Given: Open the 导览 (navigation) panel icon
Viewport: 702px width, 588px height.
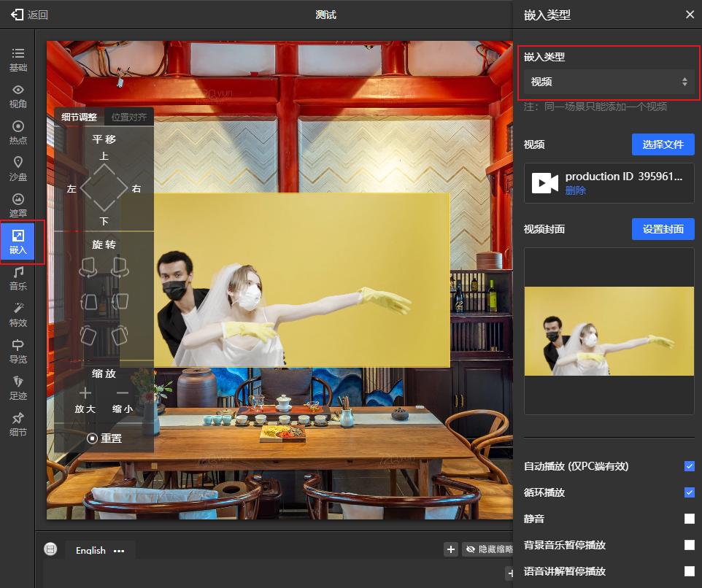Looking at the screenshot, I should (18, 351).
